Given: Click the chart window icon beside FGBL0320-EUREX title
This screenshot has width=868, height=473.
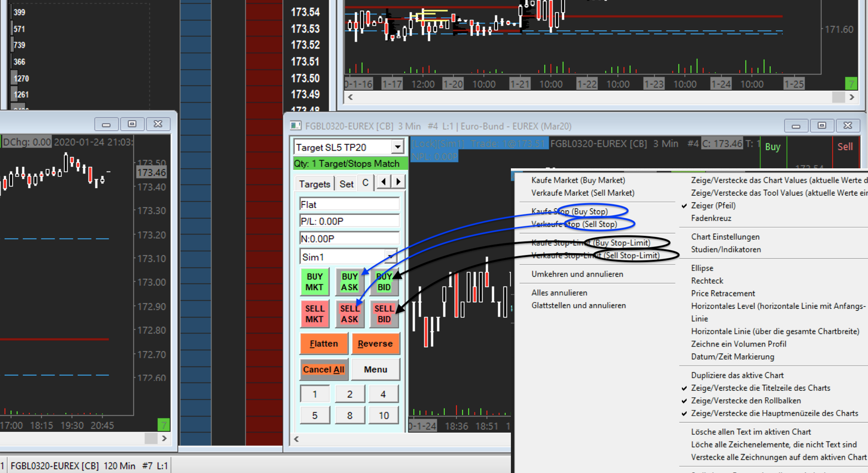Looking at the screenshot, I should (295, 126).
